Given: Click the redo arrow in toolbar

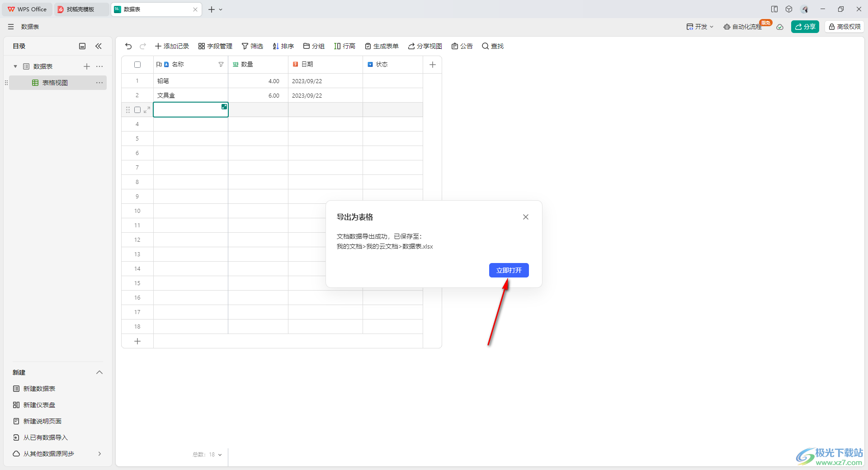Looking at the screenshot, I should 143,46.
